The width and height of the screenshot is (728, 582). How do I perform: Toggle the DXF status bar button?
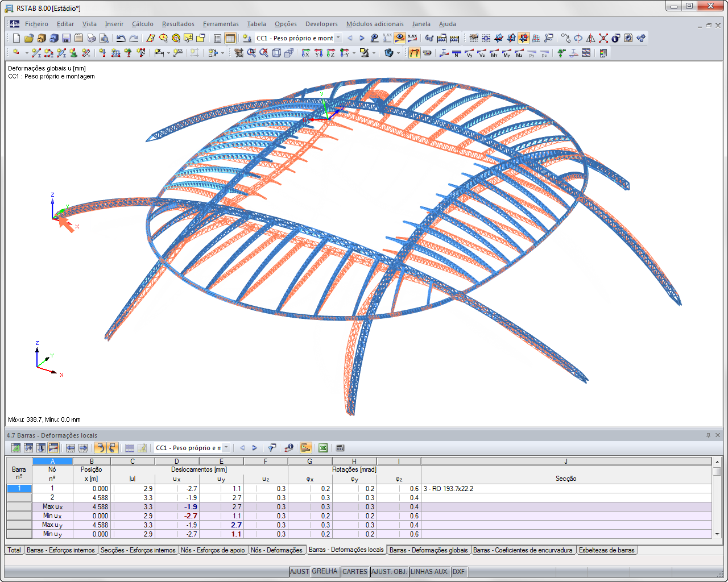coord(458,572)
